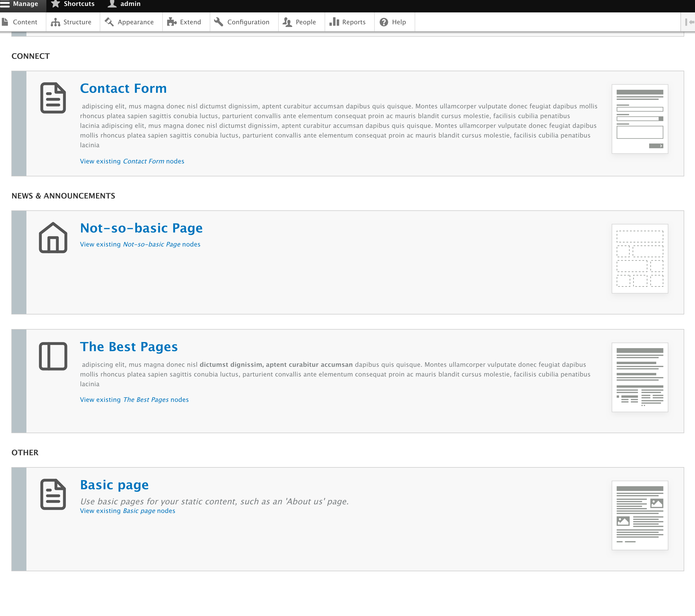695x616 pixels.
Task: Click the Contact Form title link
Action: [x=123, y=88]
